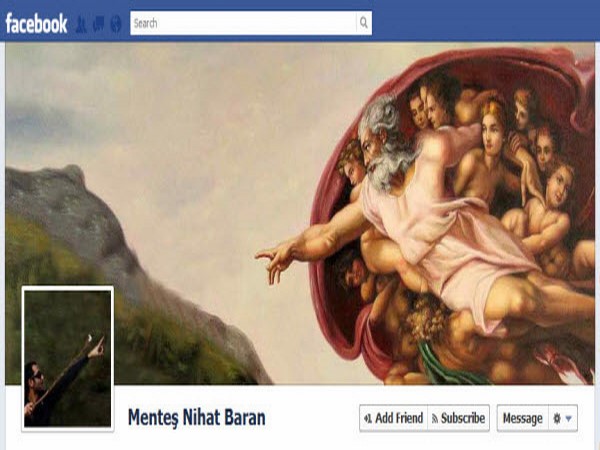Viewport: 600px width, 450px height.
Task: Open the profile name Menteş Nihat Baran
Action: pos(196,417)
